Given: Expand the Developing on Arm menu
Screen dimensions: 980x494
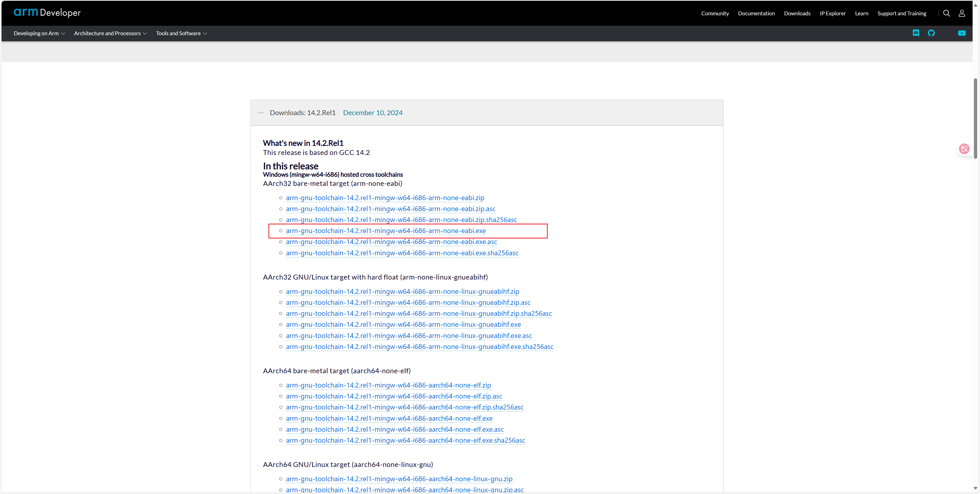Looking at the screenshot, I should 39,33.
